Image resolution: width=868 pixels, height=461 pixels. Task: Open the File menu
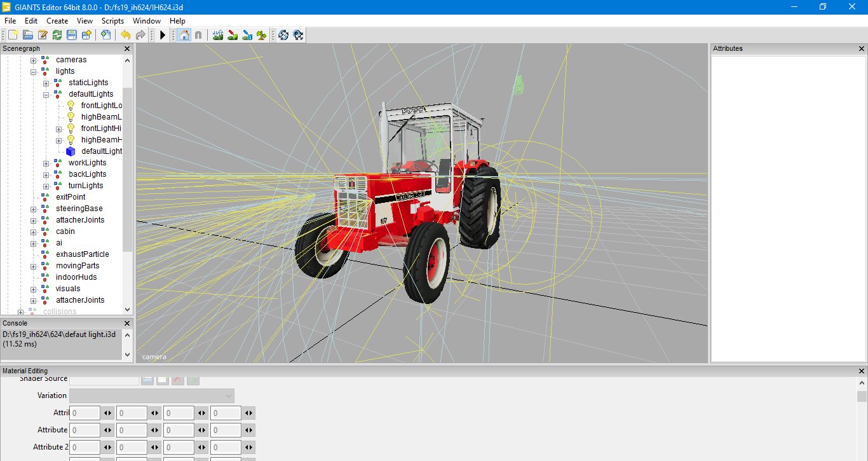10,21
